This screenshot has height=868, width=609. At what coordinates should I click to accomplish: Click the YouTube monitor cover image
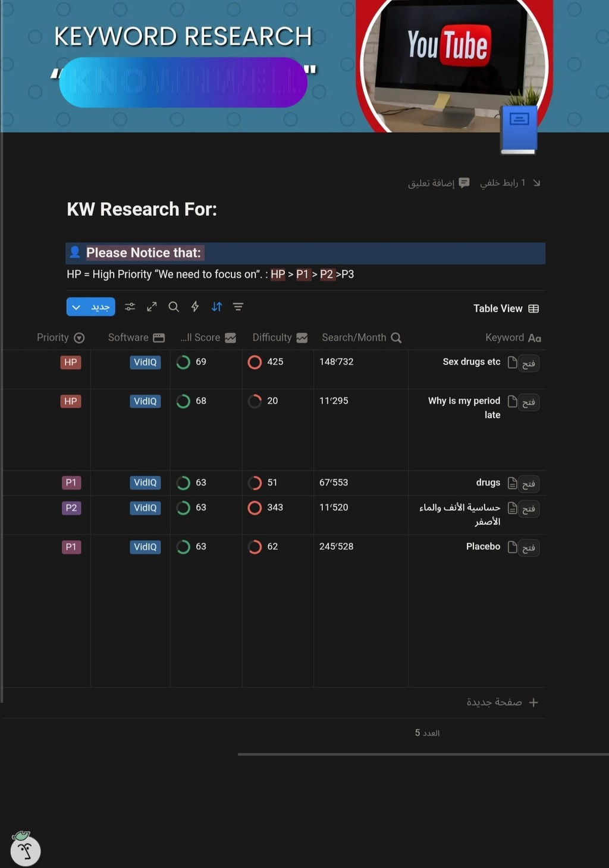coord(455,65)
